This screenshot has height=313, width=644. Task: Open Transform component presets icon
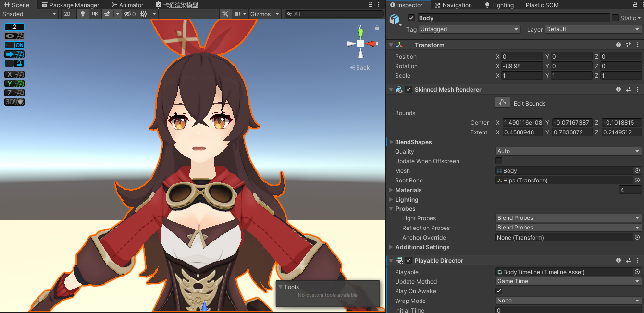628,45
